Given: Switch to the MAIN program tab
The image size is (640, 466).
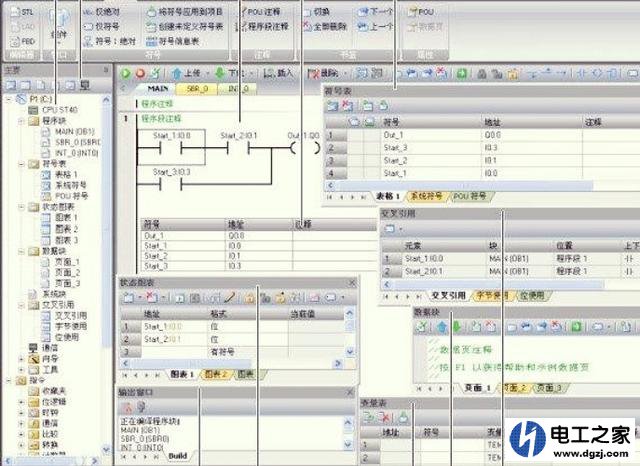Looking at the screenshot, I should pos(158,89).
